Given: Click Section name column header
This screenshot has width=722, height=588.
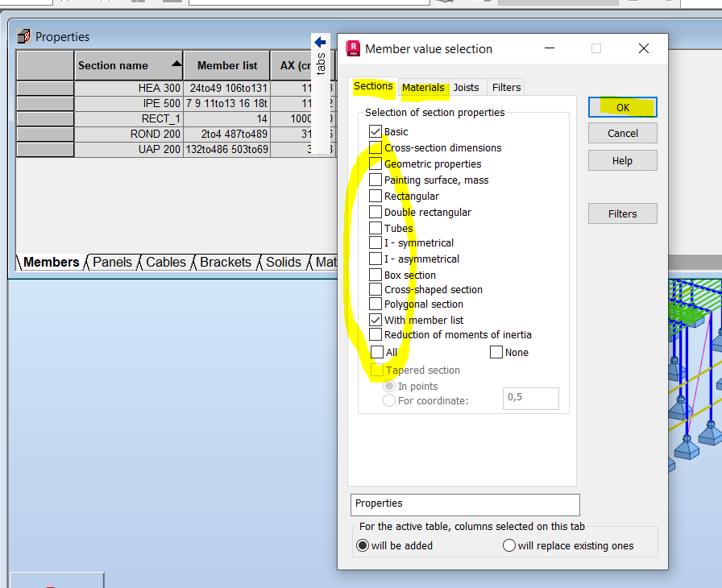Looking at the screenshot, I should [x=128, y=66].
